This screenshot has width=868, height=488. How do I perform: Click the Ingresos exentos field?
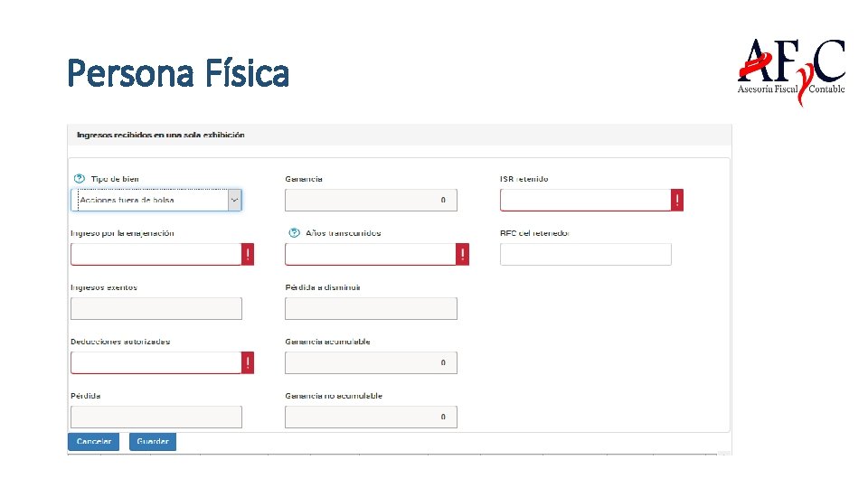pos(156,308)
